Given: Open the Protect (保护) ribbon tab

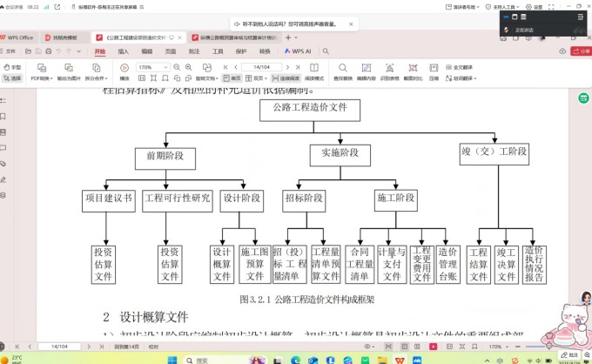Looking at the screenshot, I should (x=241, y=51).
